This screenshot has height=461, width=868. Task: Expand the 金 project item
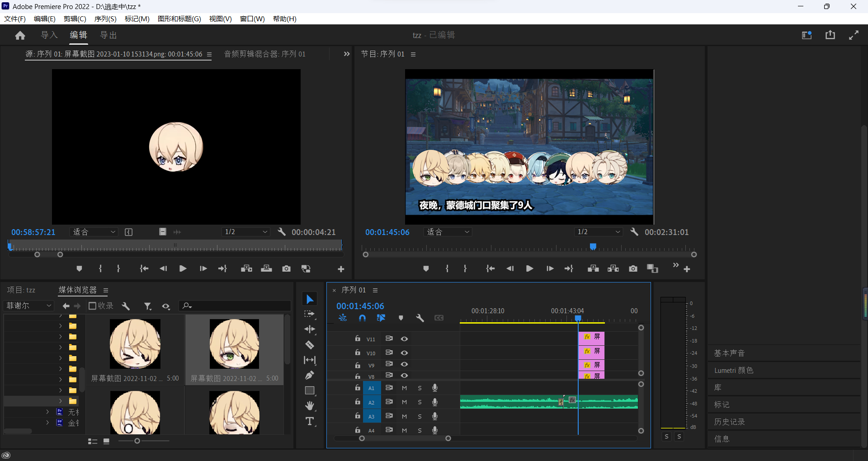pos(47,423)
